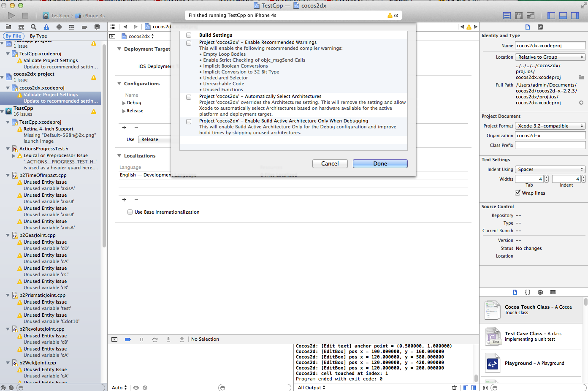Open the Indent Using Spaces dropdown
The width and height of the screenshot is (588, 391).
click(x=550, y=169)
